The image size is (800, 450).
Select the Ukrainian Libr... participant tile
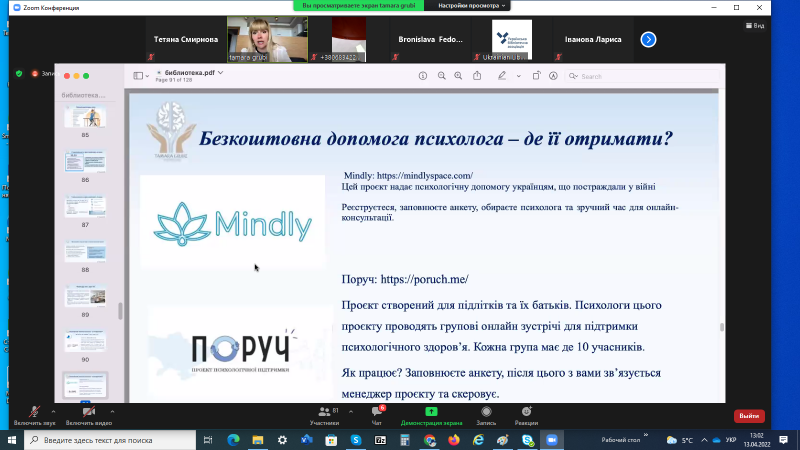point(512,39)
